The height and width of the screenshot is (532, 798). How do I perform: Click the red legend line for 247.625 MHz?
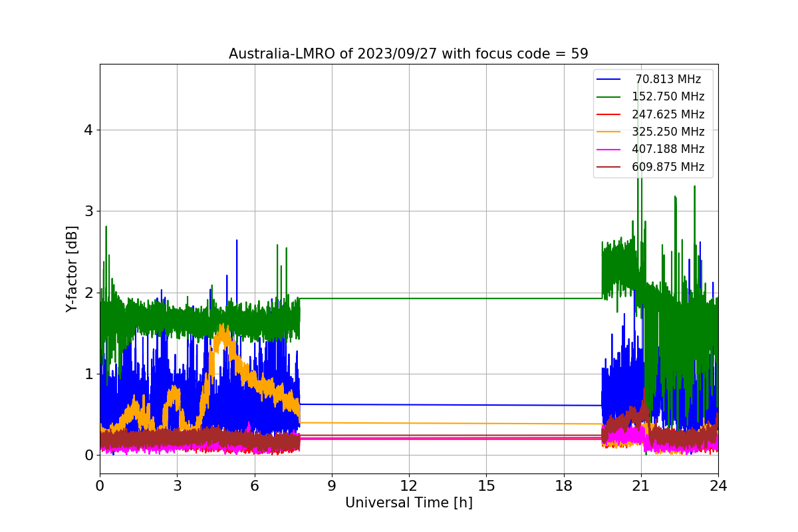(609, 114)
